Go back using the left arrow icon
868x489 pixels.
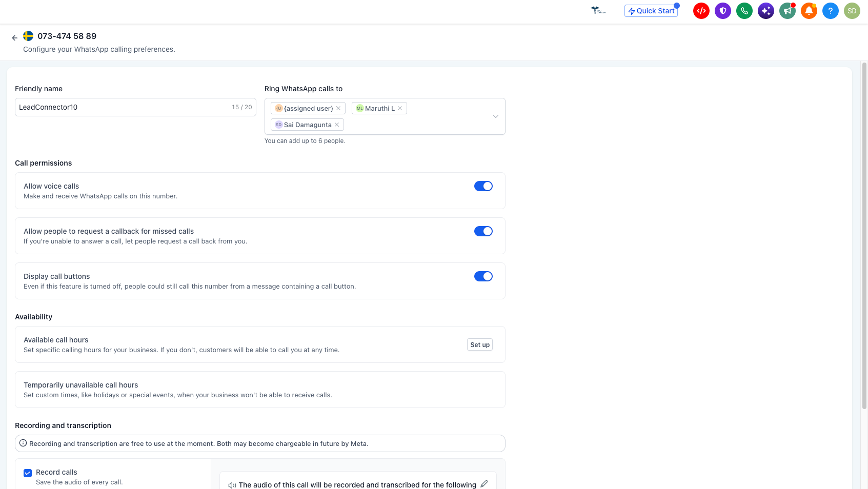[x=14, y=37]
